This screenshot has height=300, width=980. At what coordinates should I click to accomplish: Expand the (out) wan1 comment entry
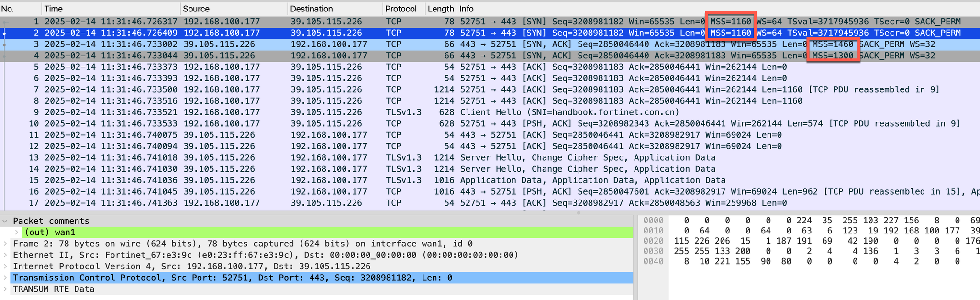coord(17,233)
